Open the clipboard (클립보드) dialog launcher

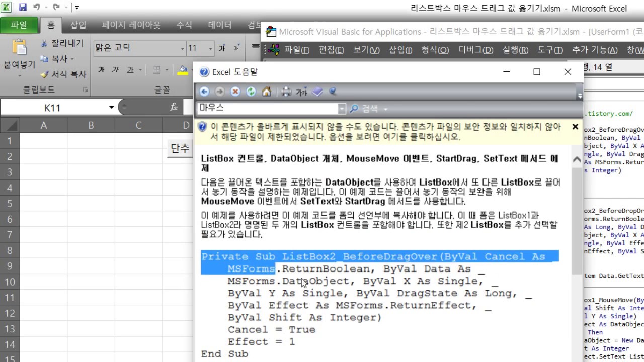(85, 90)
